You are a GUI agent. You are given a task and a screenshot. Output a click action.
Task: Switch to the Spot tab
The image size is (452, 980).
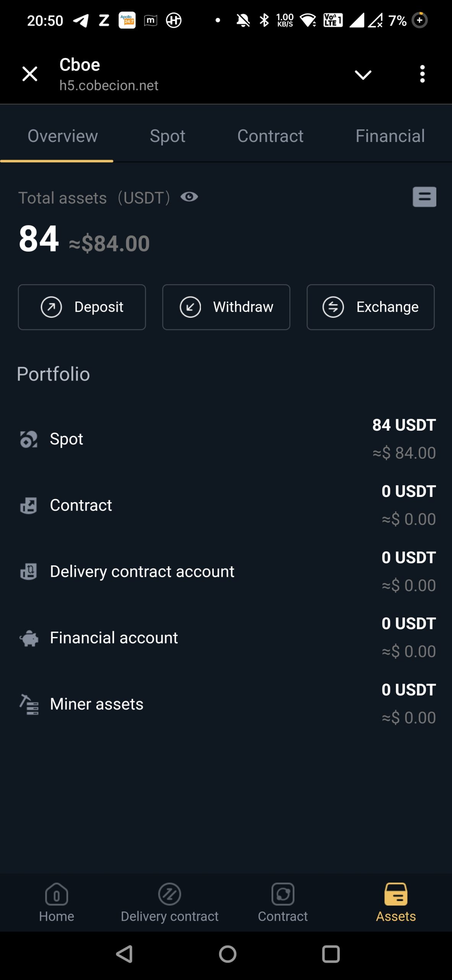tap(167, 136)
